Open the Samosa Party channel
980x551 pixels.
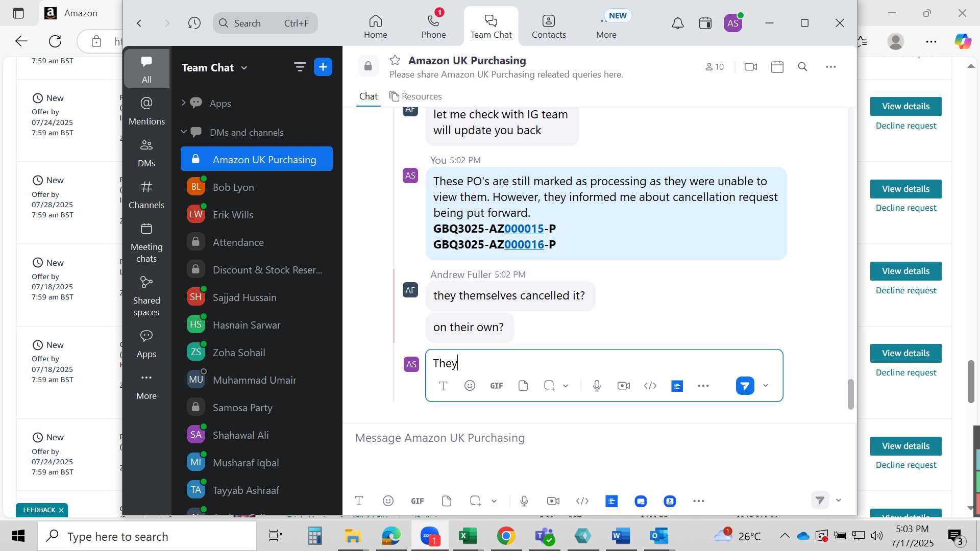(x=257, y=408)
